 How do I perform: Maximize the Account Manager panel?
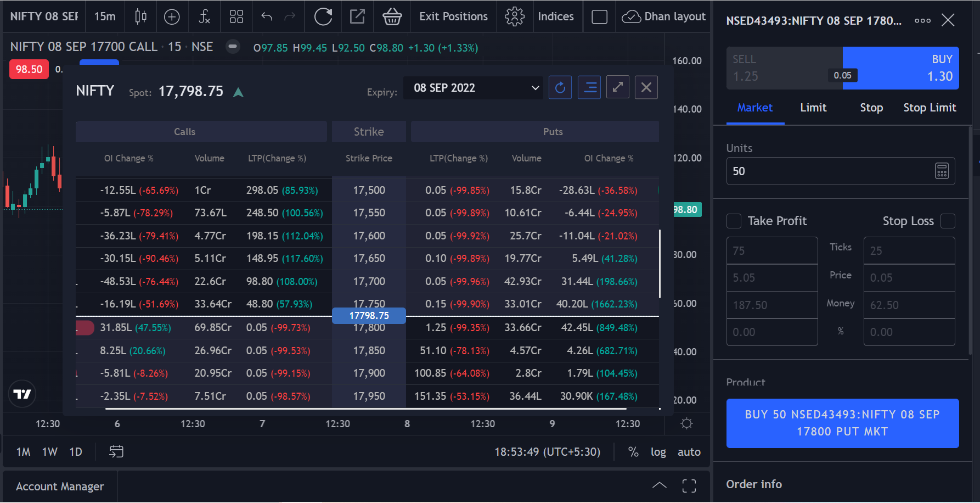pos(689,486)
